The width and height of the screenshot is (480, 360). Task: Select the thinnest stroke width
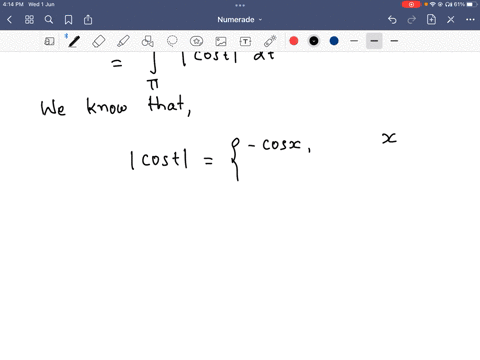click(354, 41)
